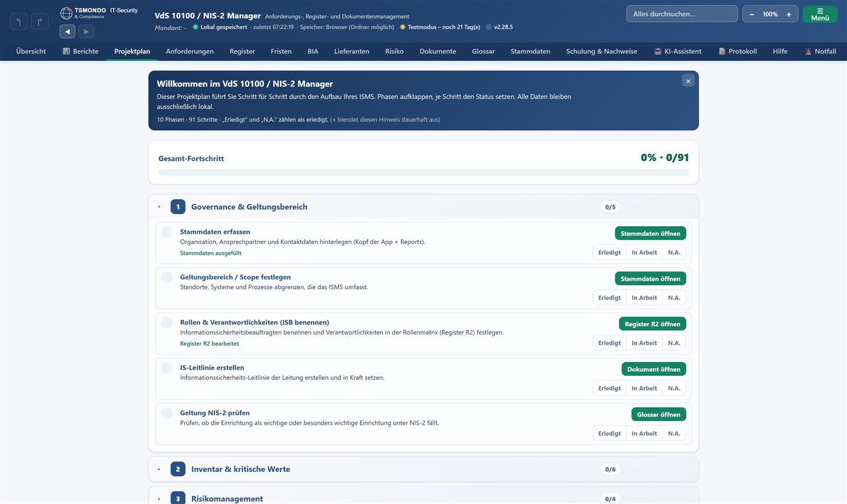Click the TSMONDO globe logo

click(x=66, y=13)
